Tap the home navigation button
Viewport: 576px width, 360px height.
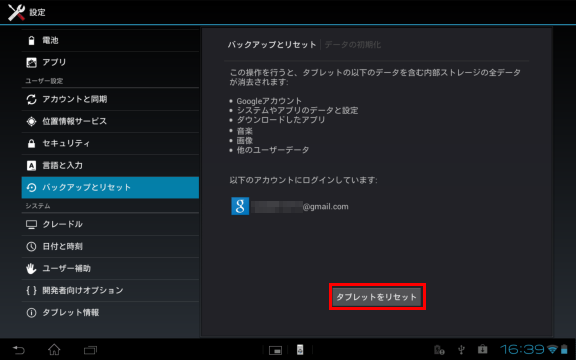tap(54, 349)
